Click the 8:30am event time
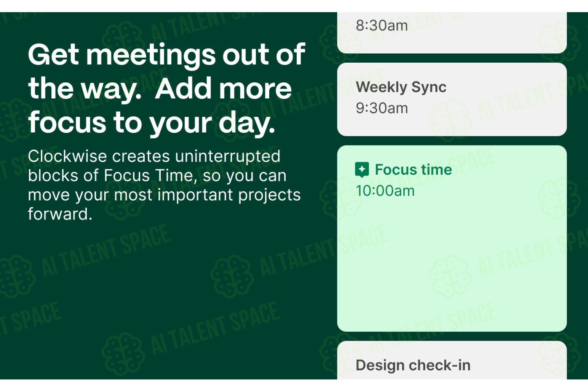This screenshot has height=392, width=588. (x=382, y=25)
